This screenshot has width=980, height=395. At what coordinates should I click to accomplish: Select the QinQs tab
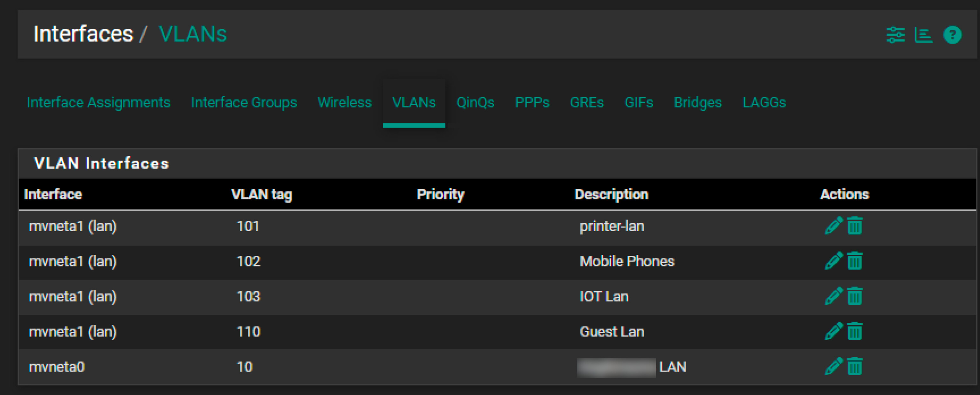[475, 103]
